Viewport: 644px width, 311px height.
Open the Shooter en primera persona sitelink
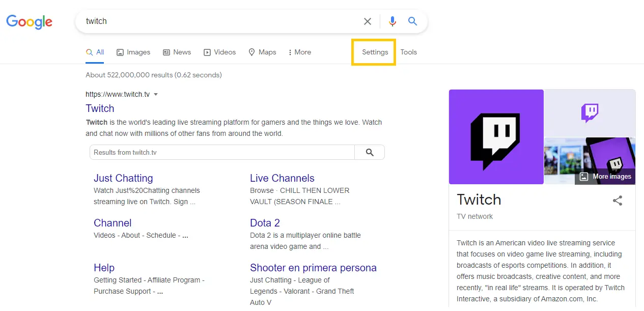pos(313,268)
